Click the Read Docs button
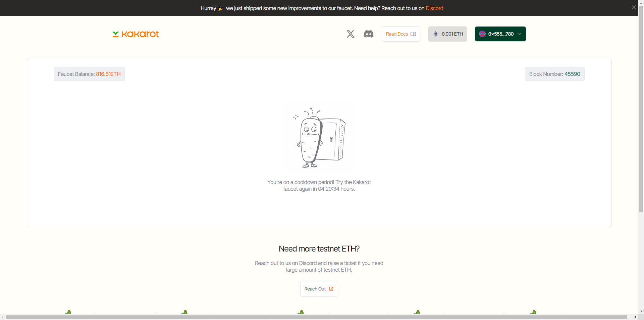The width and height of the screenshot is (644, 320). click(401, 34)
